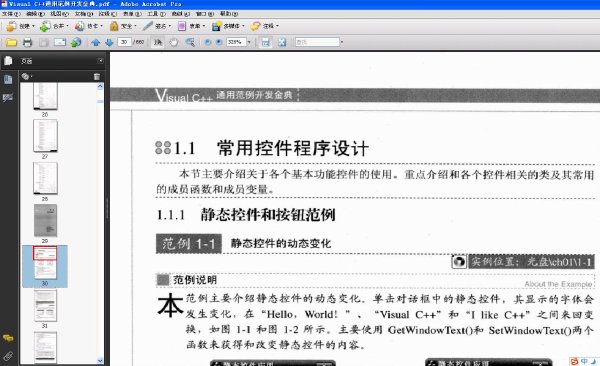Screen dimensions: 600x366
Task: Click thumbnail scrollbar down arrow
Action: 100,361
